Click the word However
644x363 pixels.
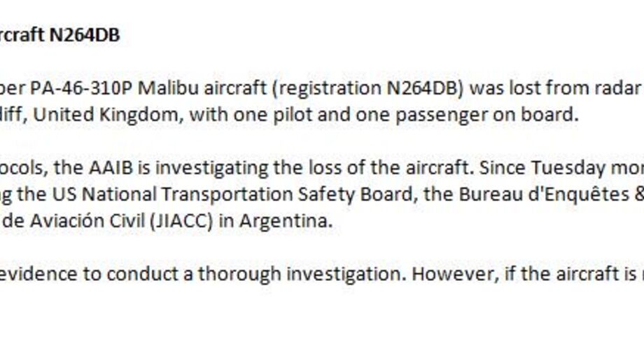442,273
